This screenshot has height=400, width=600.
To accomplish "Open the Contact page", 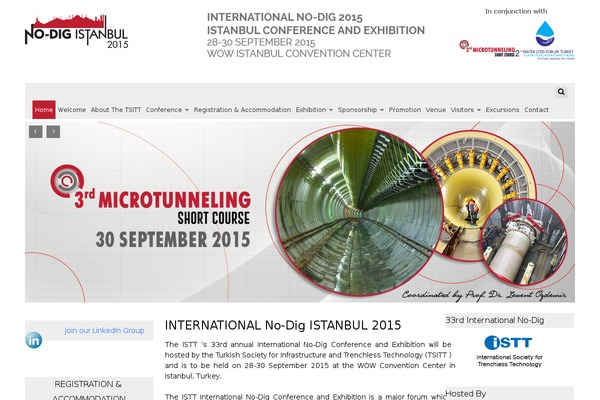I will [536, 110].
